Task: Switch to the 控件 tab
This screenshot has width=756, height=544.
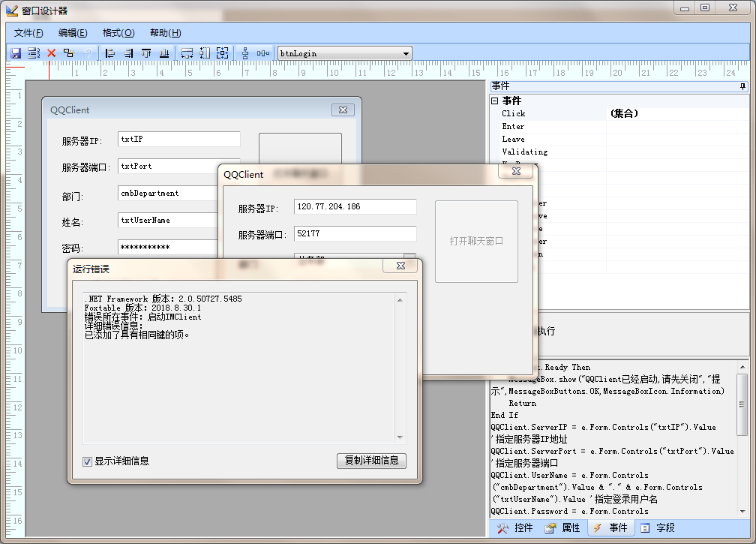Action: tap(515, 528)
